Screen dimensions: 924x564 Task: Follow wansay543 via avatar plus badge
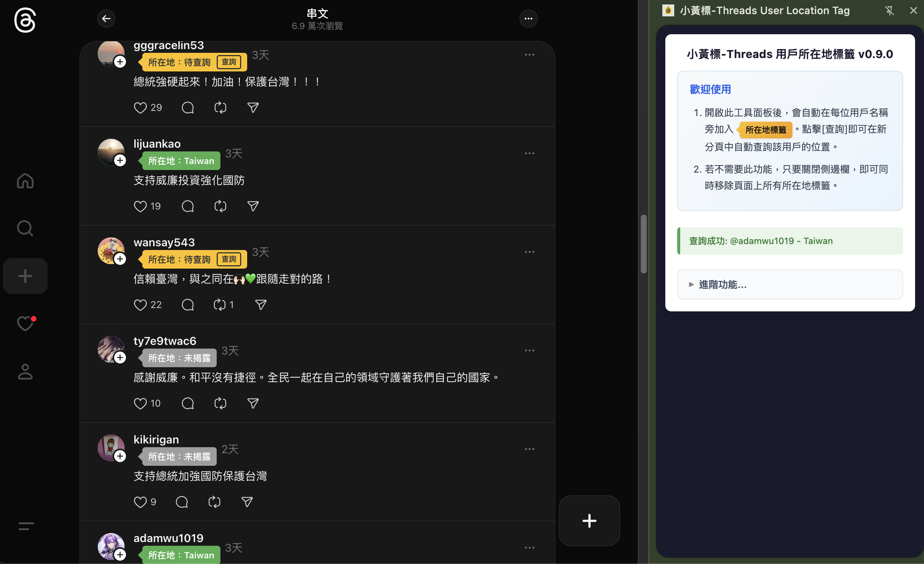point(120,259)
